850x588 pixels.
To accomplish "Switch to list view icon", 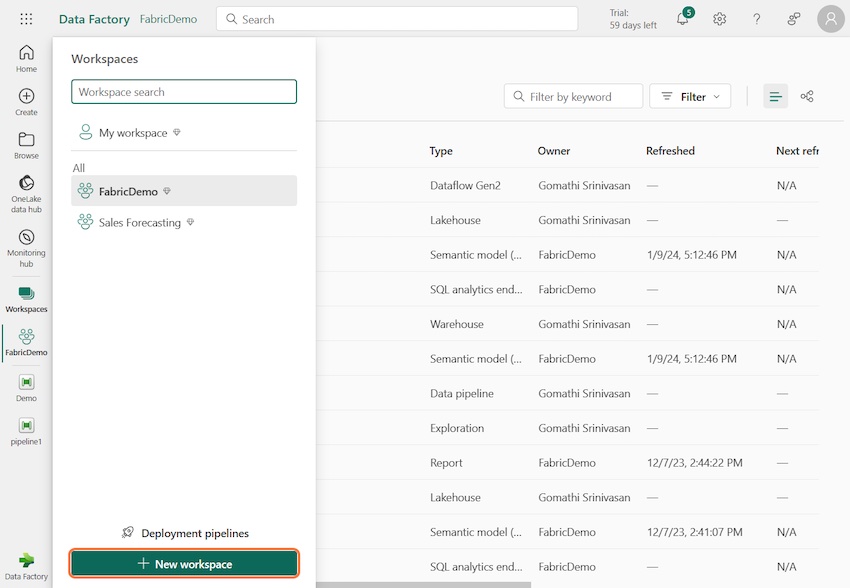I will pyautogui.click(x=775, y=96).
